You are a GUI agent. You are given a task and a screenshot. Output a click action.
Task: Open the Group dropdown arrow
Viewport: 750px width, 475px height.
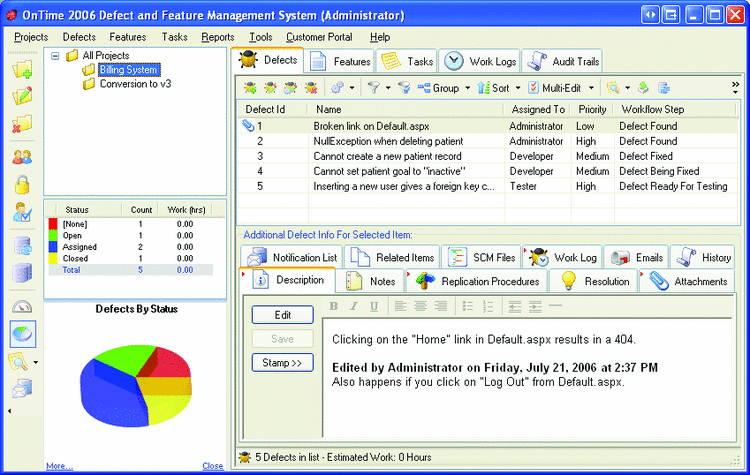click(467, 88)
